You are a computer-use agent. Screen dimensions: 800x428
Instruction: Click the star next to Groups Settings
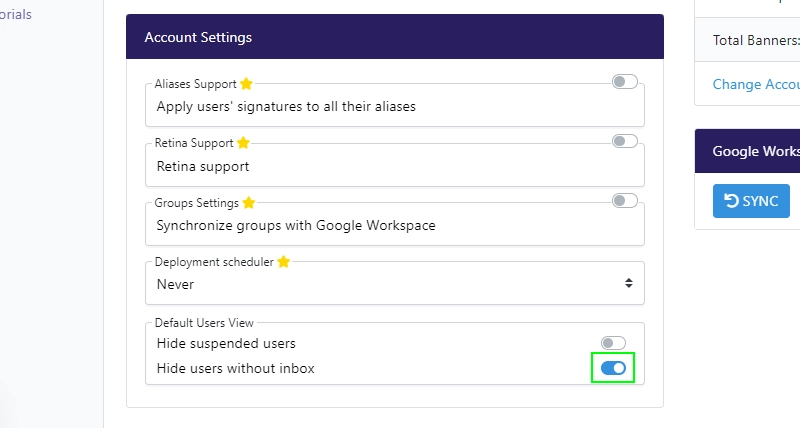pos(248,203)
